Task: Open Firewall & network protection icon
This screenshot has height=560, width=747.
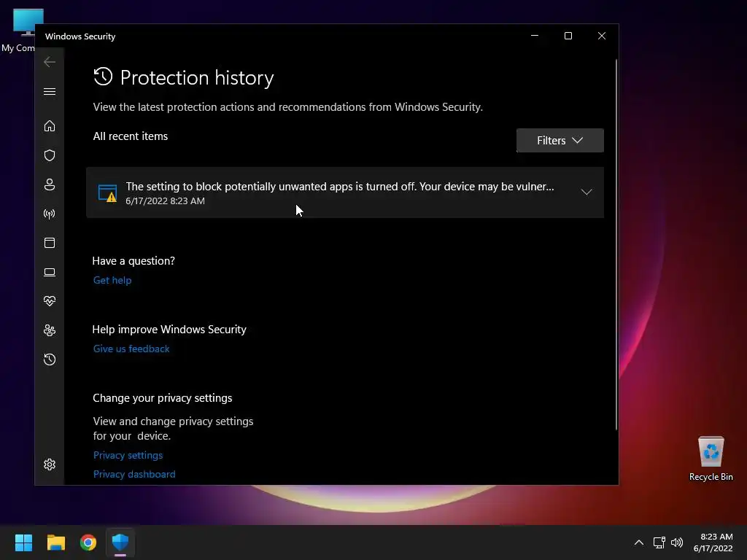Action: [50, 214]
